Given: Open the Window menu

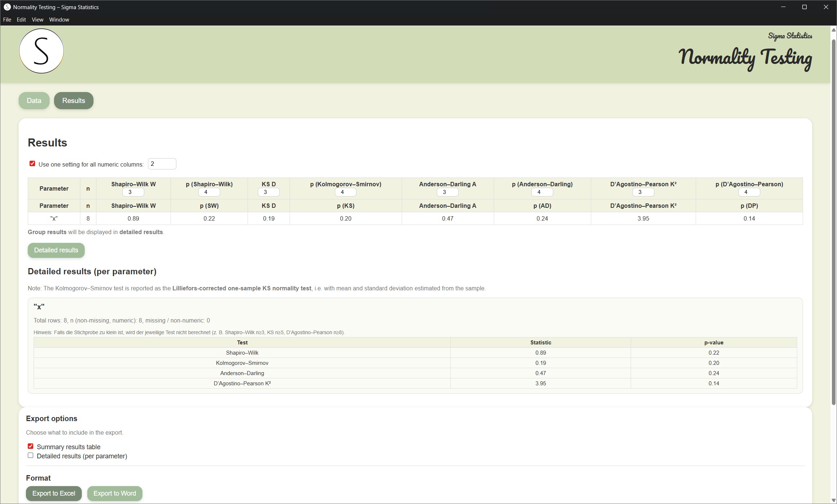Looking at the screenshot, I should pyautogui.click(x=59, y=20).
